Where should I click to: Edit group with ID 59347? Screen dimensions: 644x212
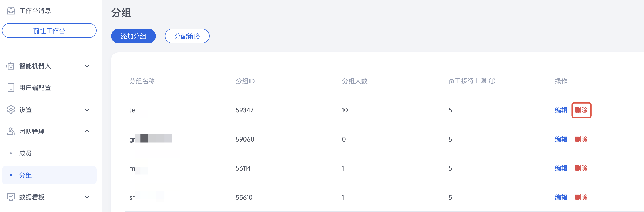tap(561, 110)
